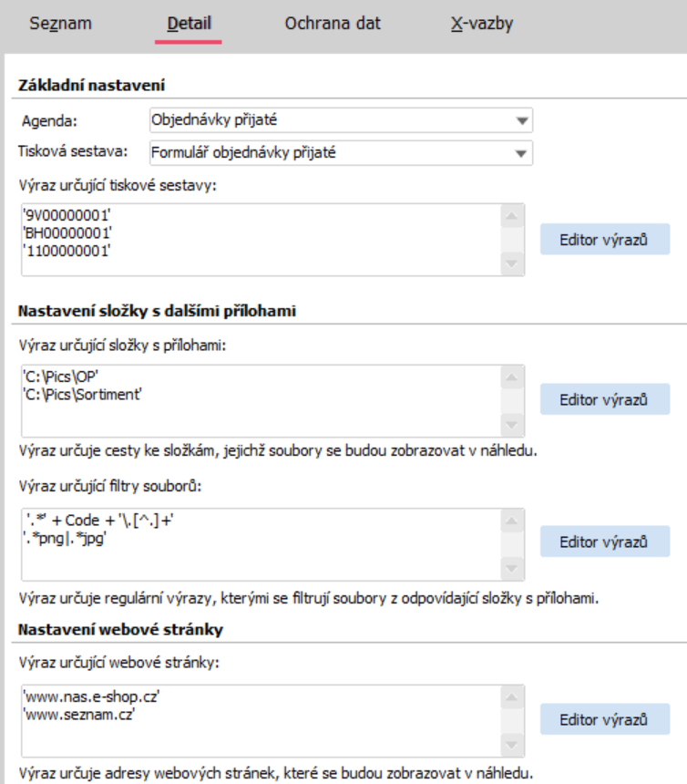
Task: Focus the webové stránky expression field
Action: click(260, 719)
